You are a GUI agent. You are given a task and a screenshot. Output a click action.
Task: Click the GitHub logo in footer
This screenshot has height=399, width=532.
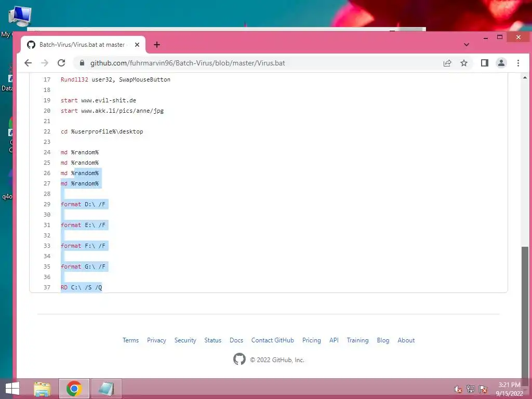click(x=240, y=359)
